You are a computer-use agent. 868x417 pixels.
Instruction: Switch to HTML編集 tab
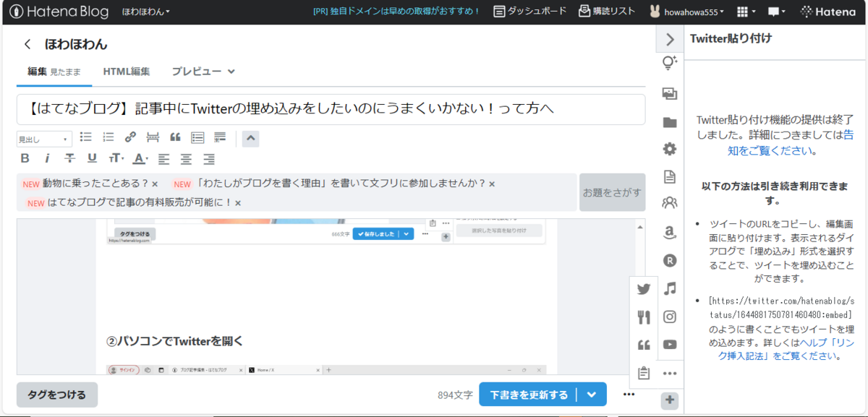[x=127, y=72]
